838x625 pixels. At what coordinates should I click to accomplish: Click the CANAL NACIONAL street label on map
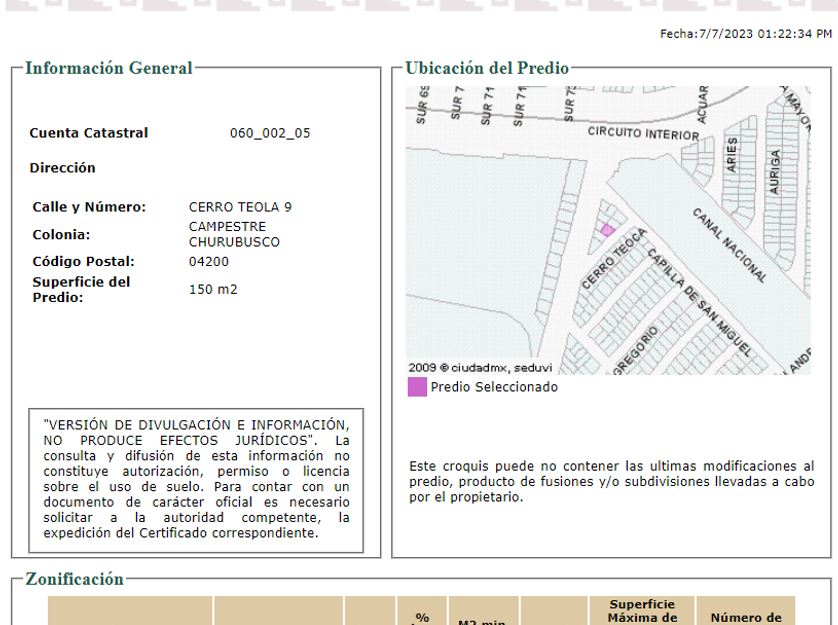730,245
